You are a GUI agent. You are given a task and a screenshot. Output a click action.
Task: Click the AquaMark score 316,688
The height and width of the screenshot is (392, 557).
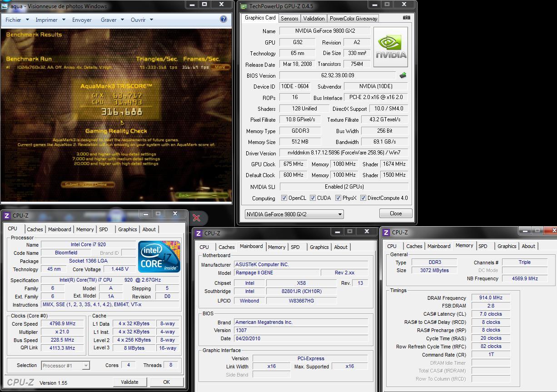[122, 112]
